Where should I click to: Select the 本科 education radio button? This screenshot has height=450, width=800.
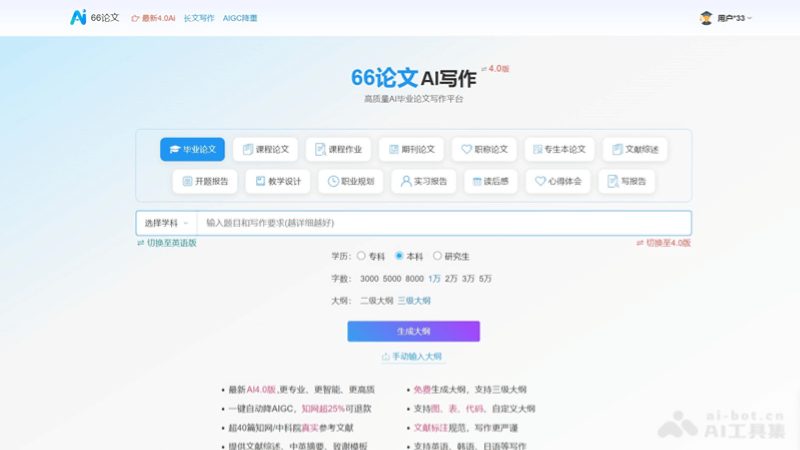coord(399,256)
